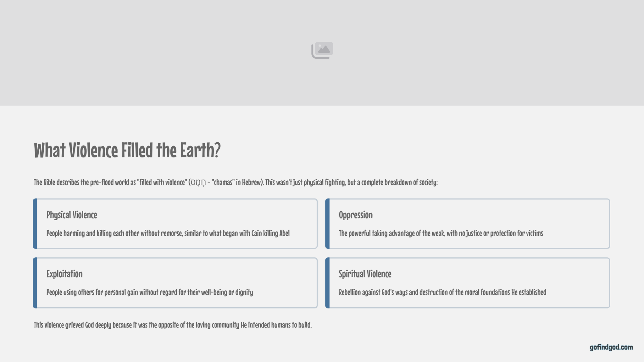This screenshot has height=362, width=644.
Task: Click the blue accent bar on Oppression card
Action: [x=327, y=224]
